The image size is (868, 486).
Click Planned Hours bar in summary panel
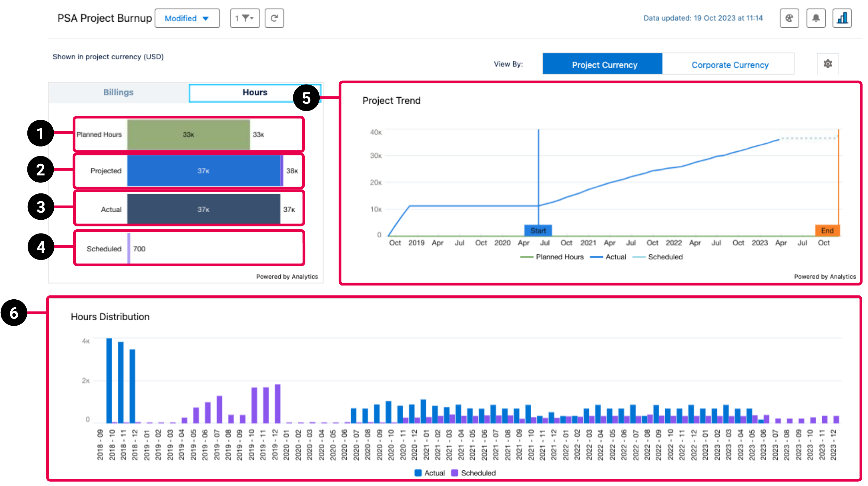[187, 134]
